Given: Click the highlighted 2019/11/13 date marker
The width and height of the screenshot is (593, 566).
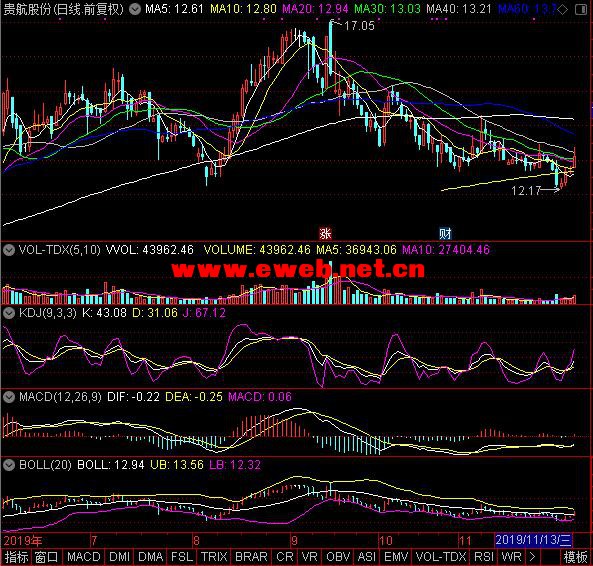Looking at the screenshot, I should (x=533, y=540).
